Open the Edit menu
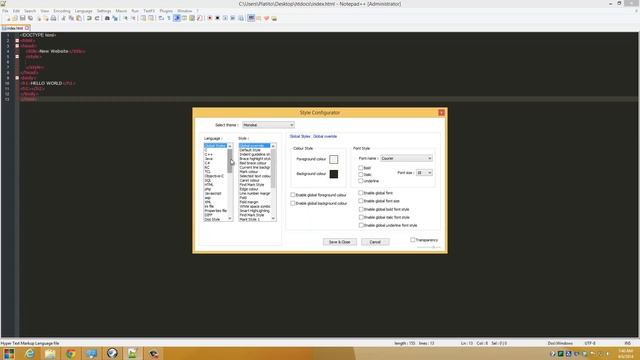 [16, 11]
